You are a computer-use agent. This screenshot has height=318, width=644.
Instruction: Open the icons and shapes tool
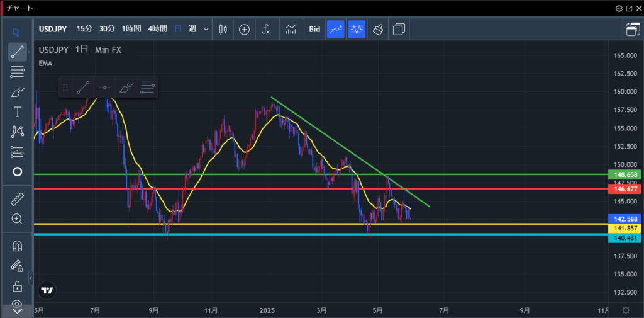(17, 171)
